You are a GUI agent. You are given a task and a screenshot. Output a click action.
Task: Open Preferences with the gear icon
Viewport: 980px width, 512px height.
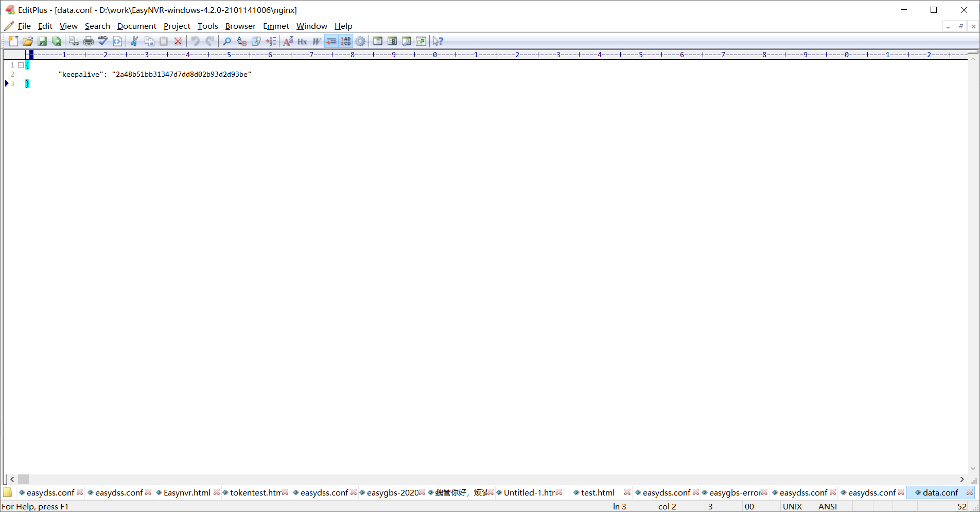(360, 41)
